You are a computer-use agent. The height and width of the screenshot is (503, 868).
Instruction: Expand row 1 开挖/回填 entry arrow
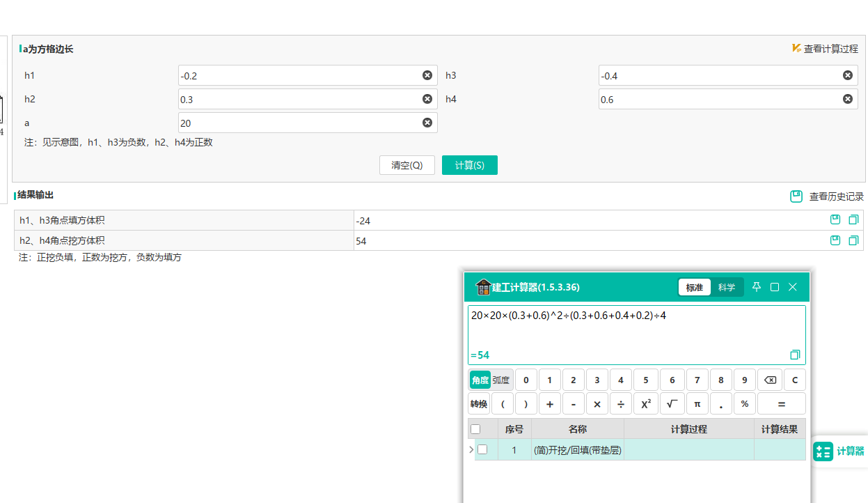(471, 449)
